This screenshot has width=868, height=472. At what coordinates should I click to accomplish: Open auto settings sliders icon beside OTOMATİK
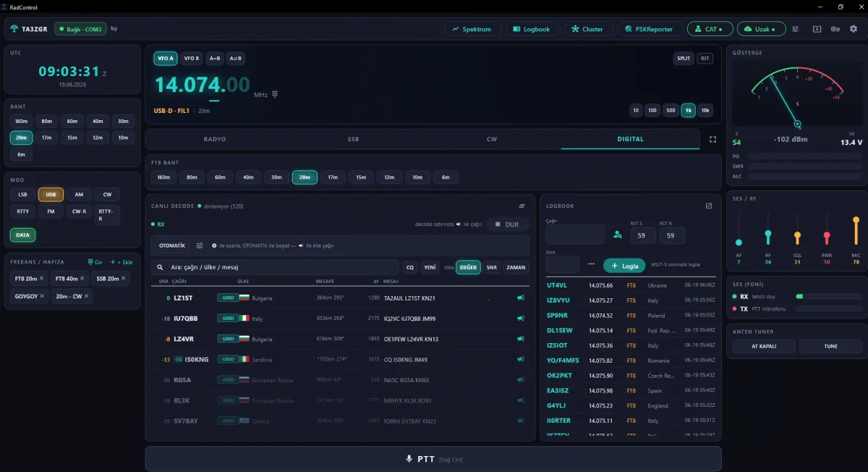click(x=200, y=245)
